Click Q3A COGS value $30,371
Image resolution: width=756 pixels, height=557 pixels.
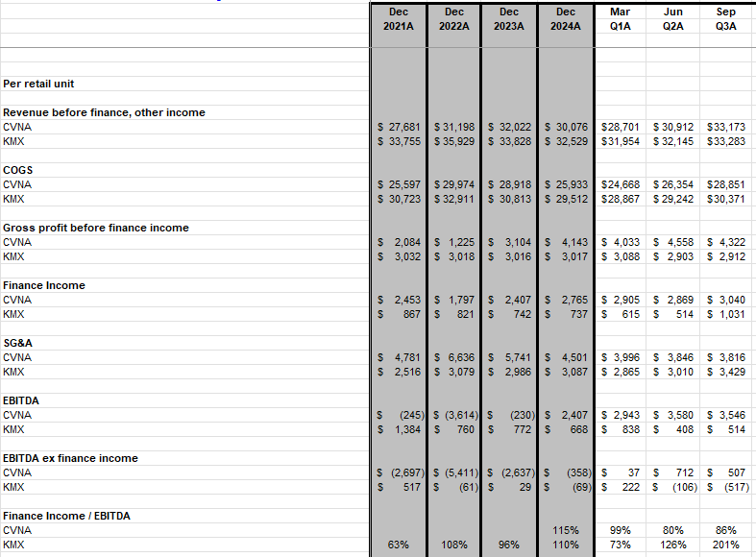725,200
